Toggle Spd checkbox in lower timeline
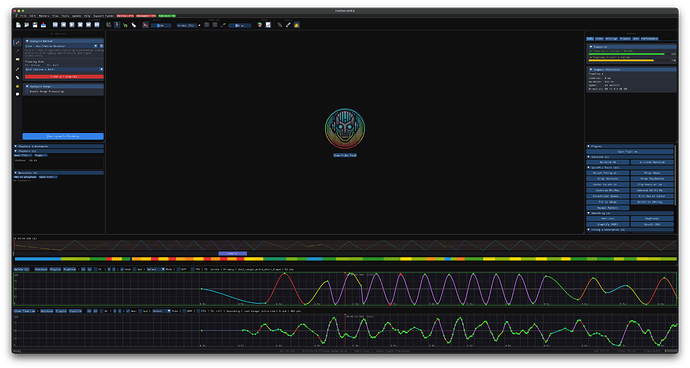Image resolution: width=690 pixels, height=368 pixels. coord(140,311)
